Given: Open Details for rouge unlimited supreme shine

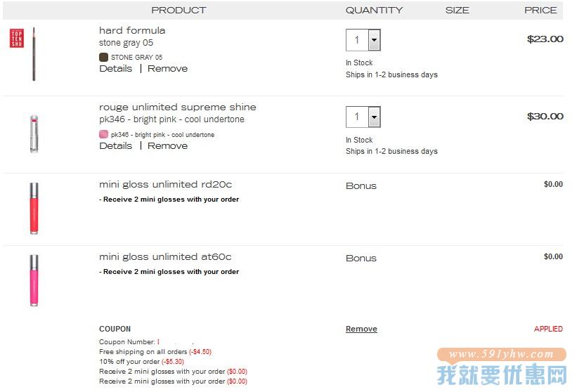Looking at the screenshot, I should (x=115, y=145).
